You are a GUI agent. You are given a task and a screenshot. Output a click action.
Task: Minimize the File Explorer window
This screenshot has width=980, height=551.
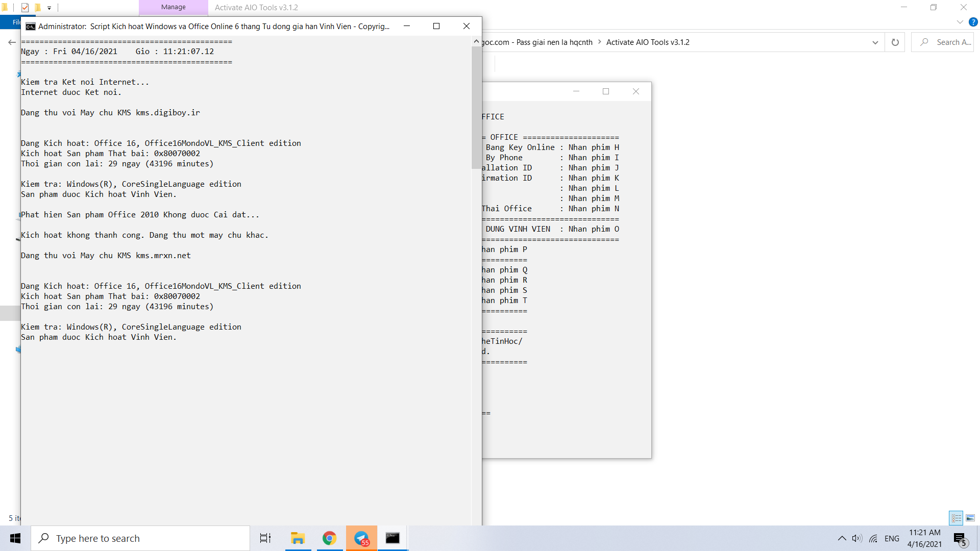(904, 7)
